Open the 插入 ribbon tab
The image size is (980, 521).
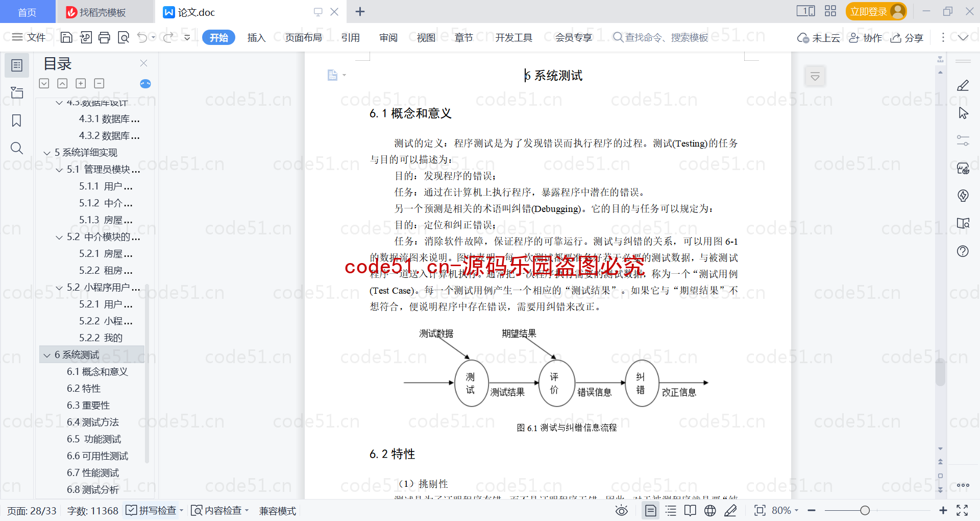click(x=256, y=37)
